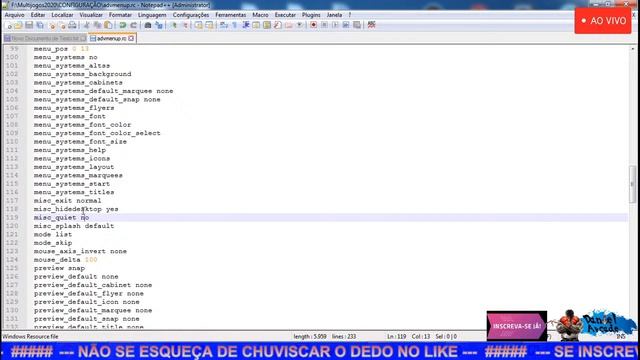Open the Editar menu
Viewport: 640px width, 360px height.
38,15
